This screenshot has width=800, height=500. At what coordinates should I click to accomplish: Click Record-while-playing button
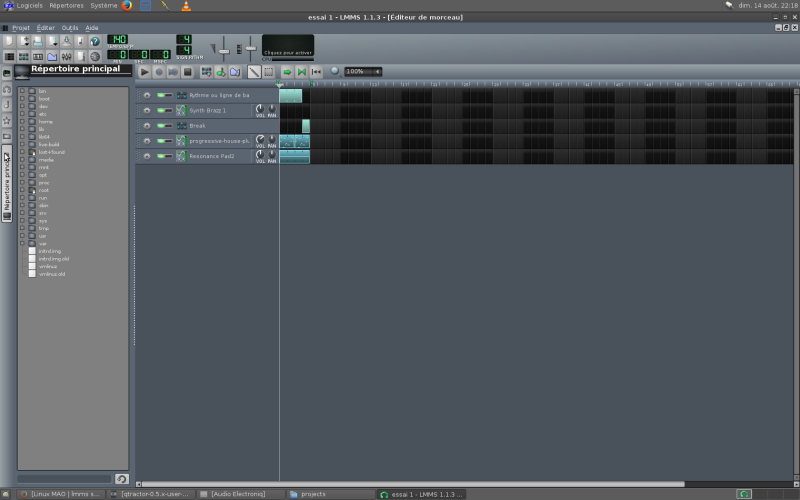point(173,72)
